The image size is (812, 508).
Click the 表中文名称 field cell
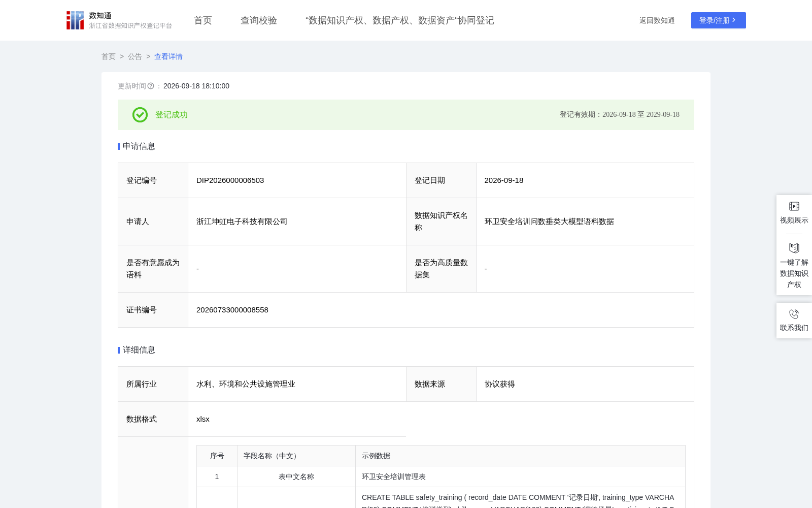[x=296, y=477]
